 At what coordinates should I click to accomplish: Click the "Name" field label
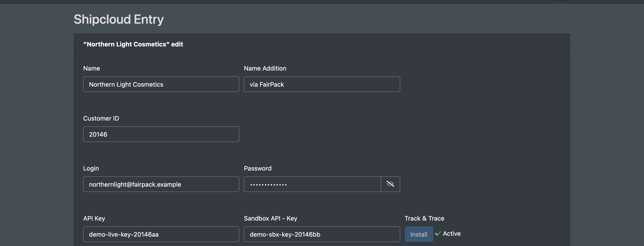click(x=91, y=68)
